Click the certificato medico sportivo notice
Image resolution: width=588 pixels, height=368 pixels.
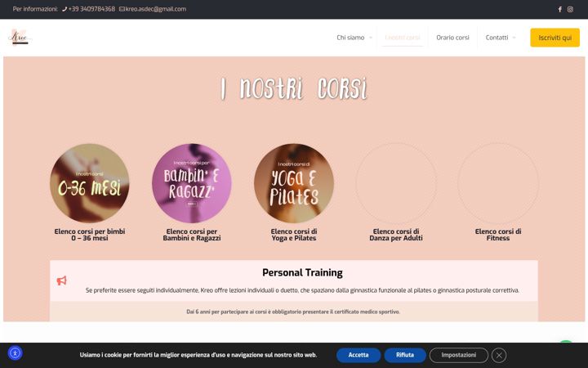(293, 312)
